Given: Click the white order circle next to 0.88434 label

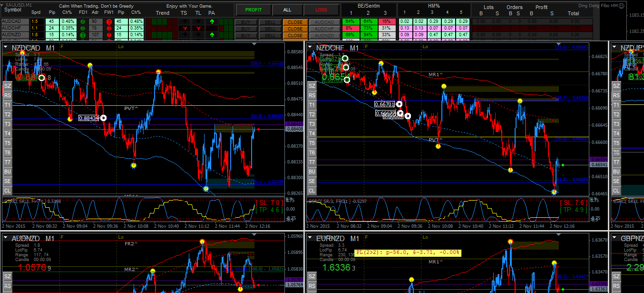Looking at the screenshot, I should click(104, 118).
